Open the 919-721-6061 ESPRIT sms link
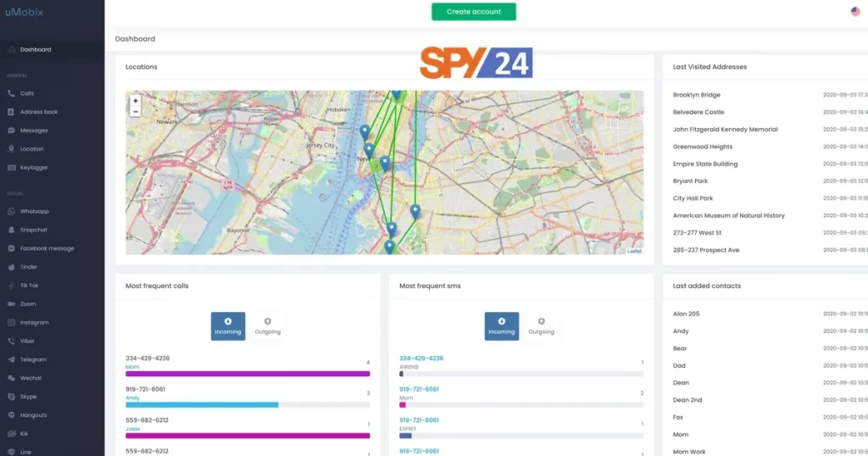This screenshot has height=456, width=868. click(419, 420)
